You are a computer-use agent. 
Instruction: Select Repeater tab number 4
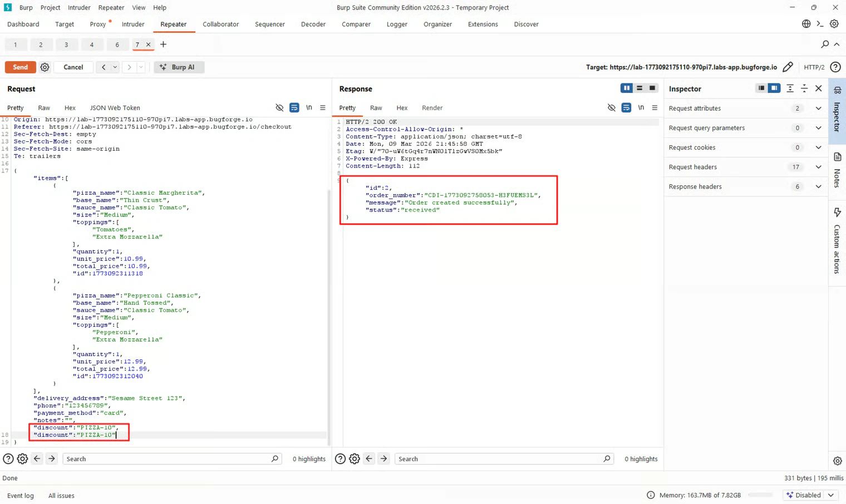pyautogui.click(x=92, y=45)
